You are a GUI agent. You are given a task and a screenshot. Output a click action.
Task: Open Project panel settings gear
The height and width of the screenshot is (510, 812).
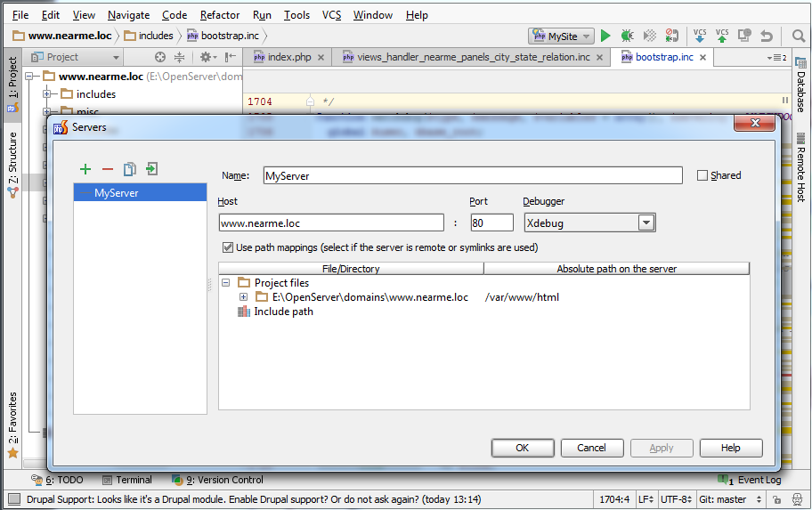[208, 57]
